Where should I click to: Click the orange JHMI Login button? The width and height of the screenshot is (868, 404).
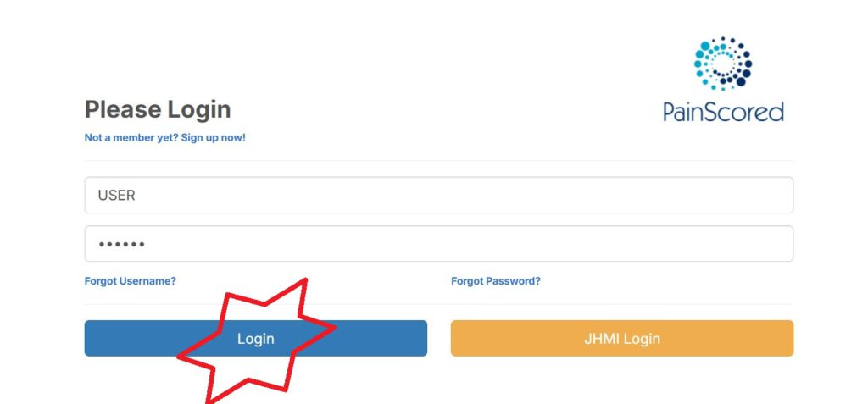click(622, 338)
